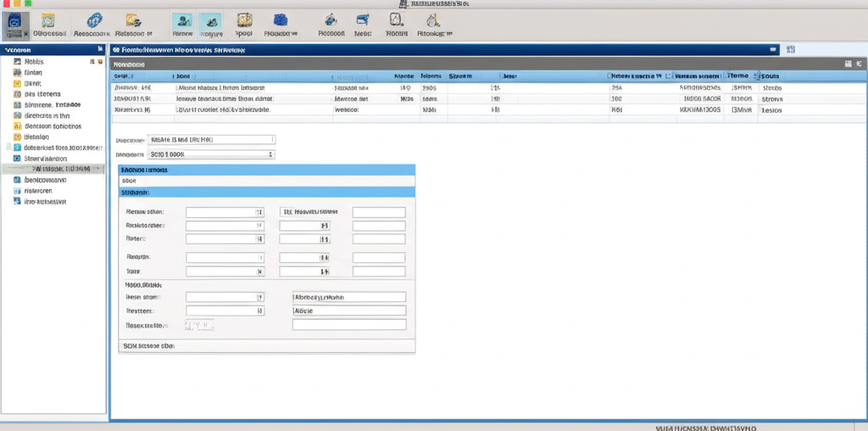Click the footer bar at the bottom of the form panel
The height and width of the screenshot is (431, 868).
click(x=267, y=345)
